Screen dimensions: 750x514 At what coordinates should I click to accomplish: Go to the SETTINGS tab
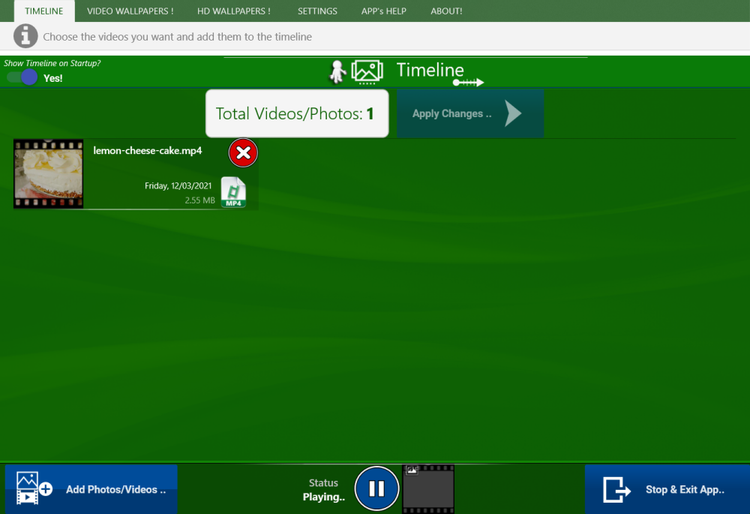317,11
